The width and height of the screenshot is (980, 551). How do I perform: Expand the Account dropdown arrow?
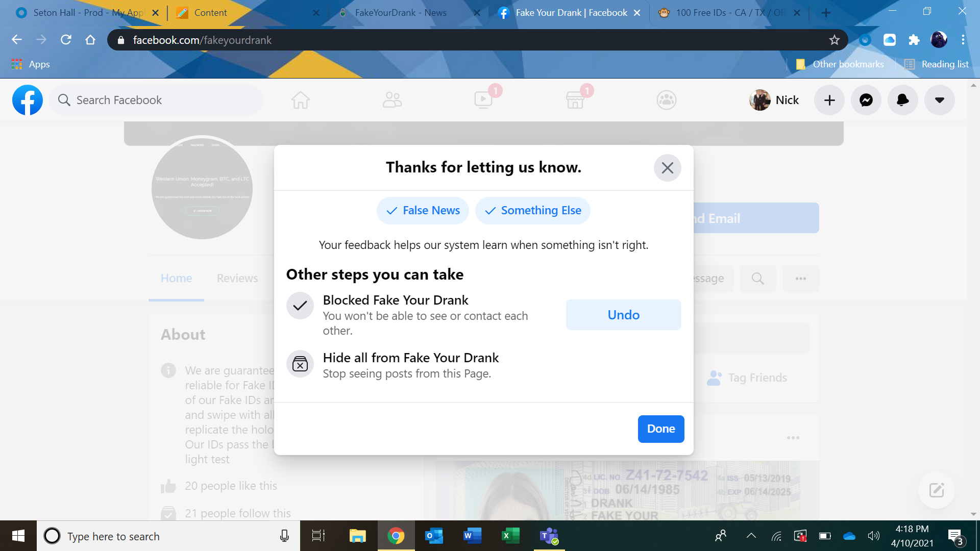click(x=940, y=100)
